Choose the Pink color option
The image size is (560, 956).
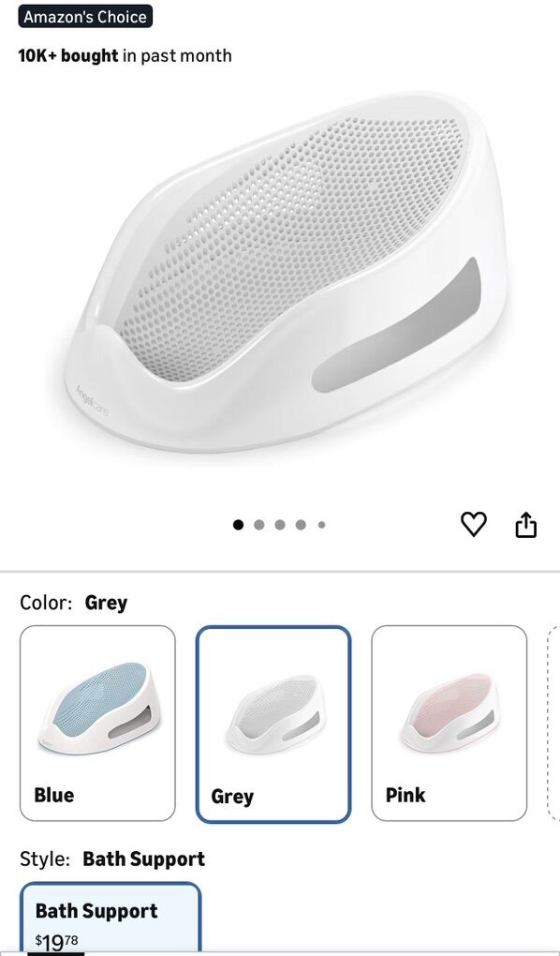tap(449, 724)
